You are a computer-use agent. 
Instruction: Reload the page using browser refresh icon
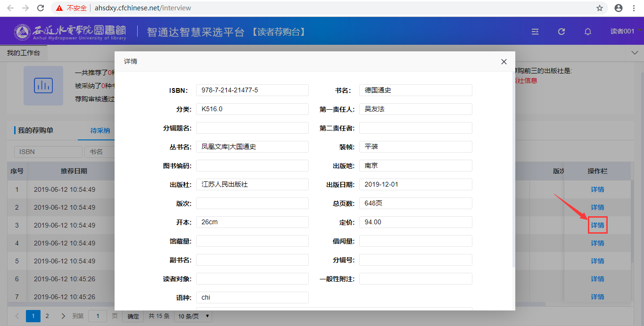pyautogui.click(x=41, y=8)
